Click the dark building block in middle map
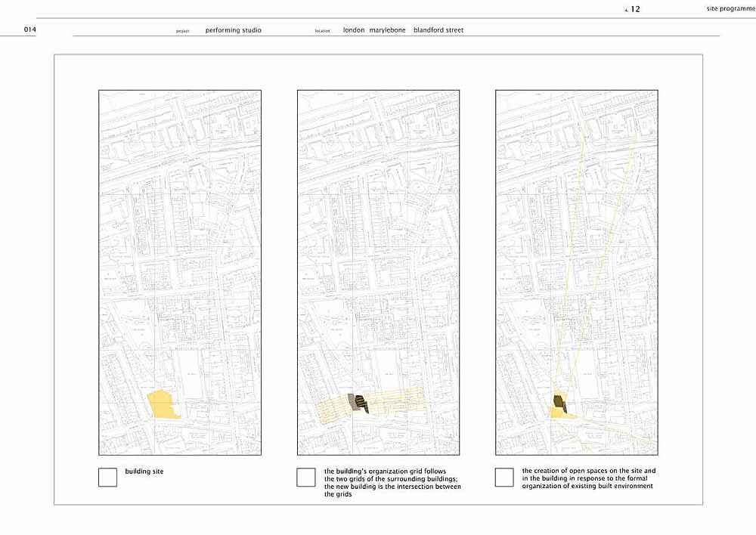The height and width of the screenshot is (535, 756). 364,404
